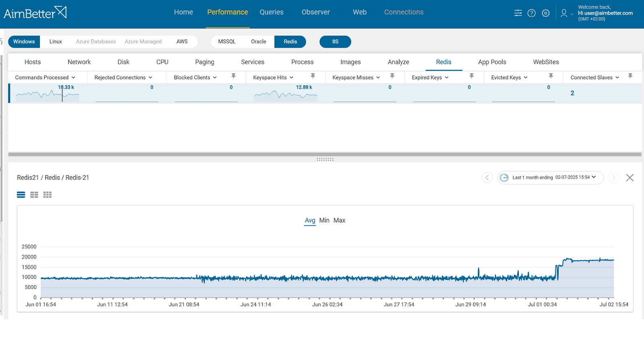The image size is (644, 342).
Task: Switch to the Paging tab
Action: [204, 62]
